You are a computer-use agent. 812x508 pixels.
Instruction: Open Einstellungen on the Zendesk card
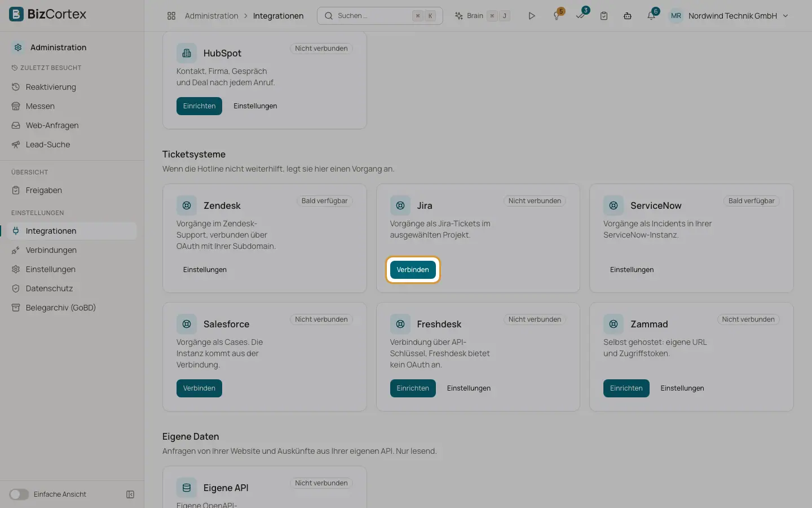coord(205,270)
